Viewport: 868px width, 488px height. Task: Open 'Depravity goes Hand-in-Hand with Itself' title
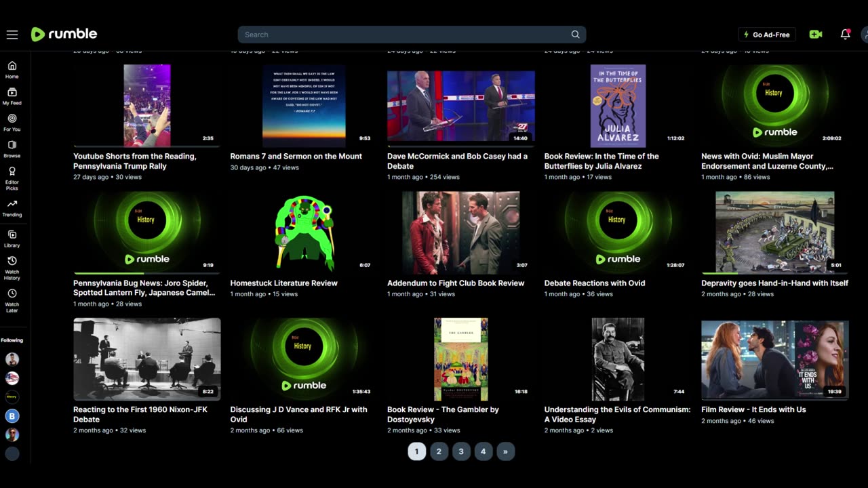click(x=775, y=283)
